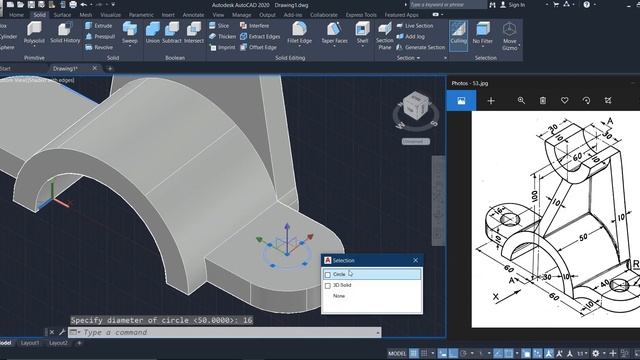Image resolution: width=640 pixels, height=360 pixels.
Task: Rotate icon in Photos window
Action: pyautogui.click(x=586, y=100)
